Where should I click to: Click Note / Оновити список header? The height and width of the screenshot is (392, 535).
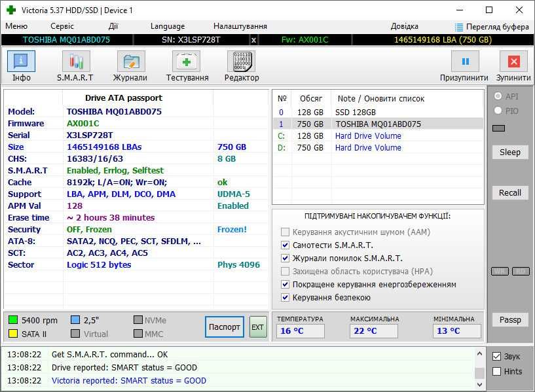(380, 99)
